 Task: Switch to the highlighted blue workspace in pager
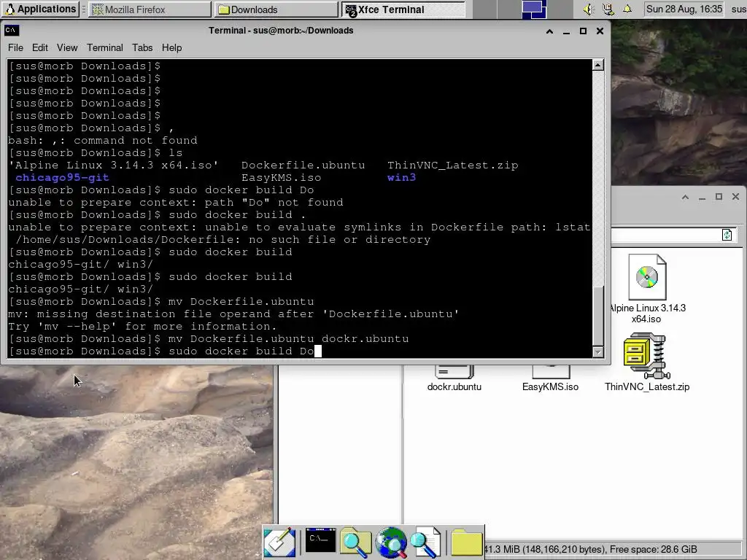534,9
